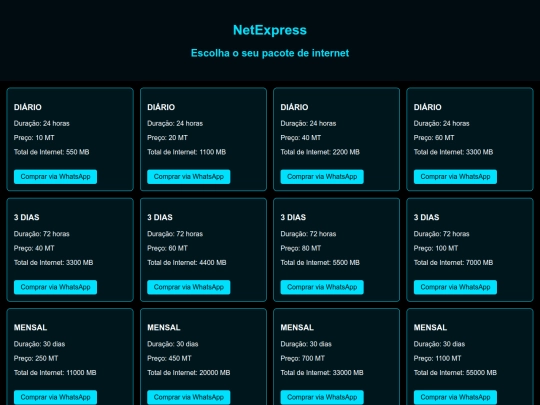Select the 'Total de Internet: 5500 MB' text
Image resolution: width=540 pixels, height=405 pixels.
coord(320,263)
